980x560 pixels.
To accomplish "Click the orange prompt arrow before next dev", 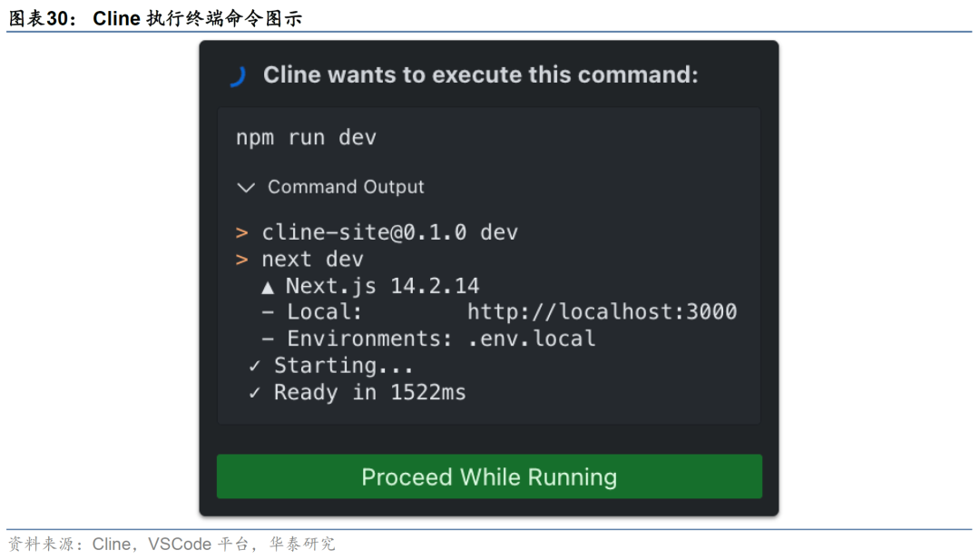I will point(242,260).
